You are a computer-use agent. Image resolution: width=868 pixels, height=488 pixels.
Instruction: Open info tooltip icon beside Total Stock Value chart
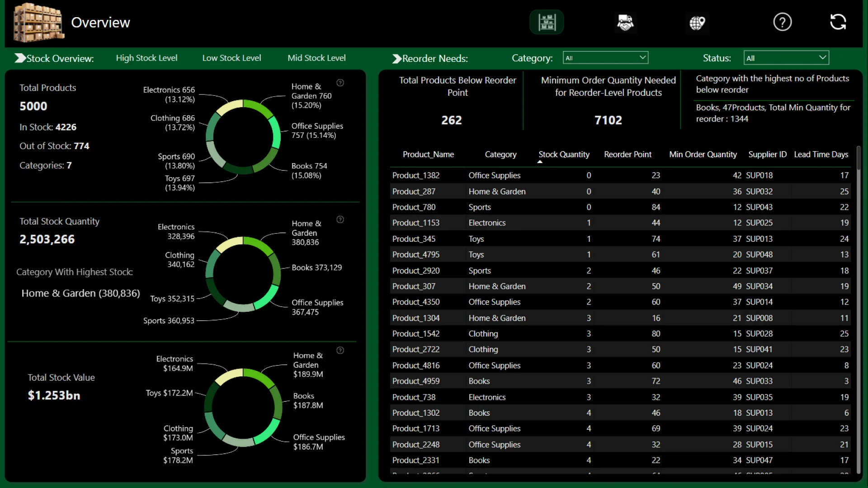pos(340,351)
